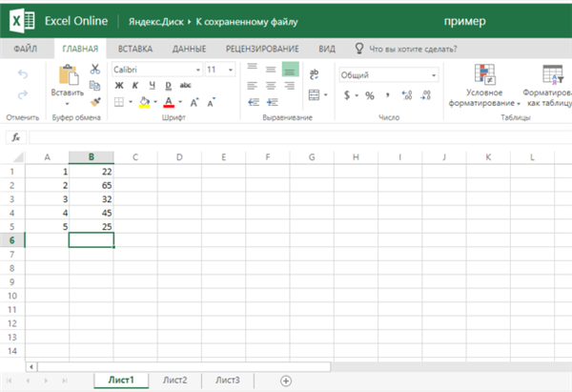
Task: Apply currency $ format
Action: (347, 95)
